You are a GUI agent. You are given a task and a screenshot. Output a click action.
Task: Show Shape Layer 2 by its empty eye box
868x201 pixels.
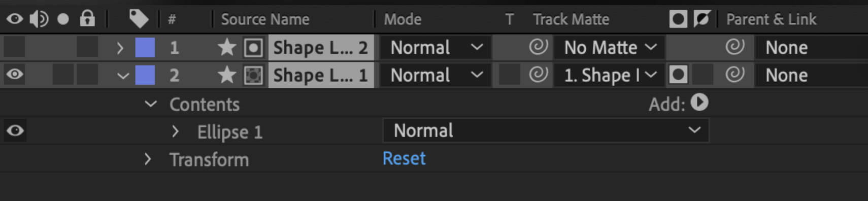[14, 47]
